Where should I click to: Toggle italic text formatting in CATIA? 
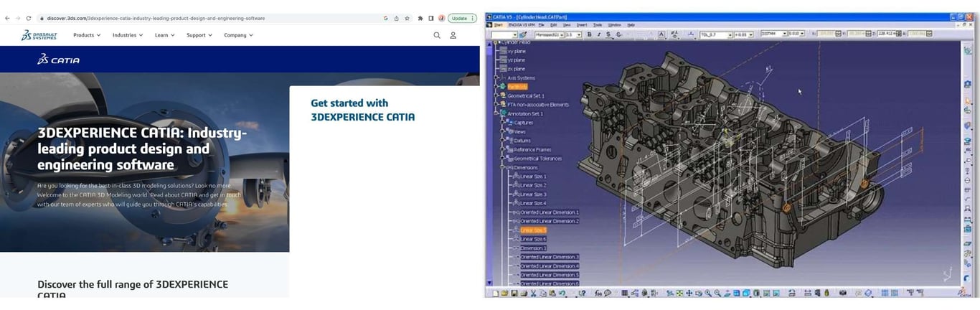pos(598,34)
